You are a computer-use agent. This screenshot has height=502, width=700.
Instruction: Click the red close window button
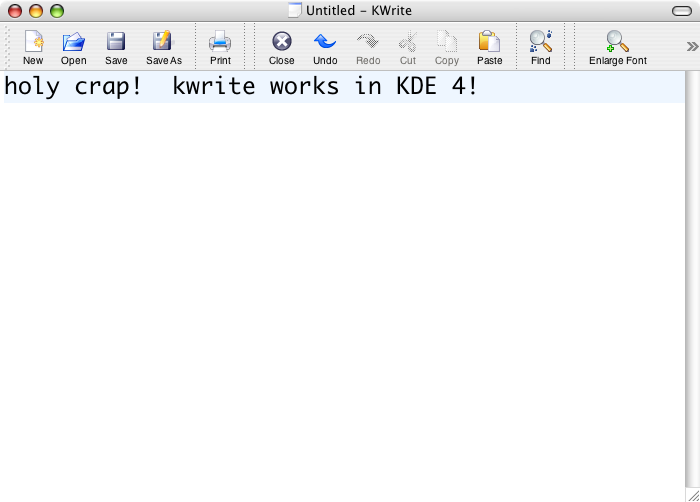(x=15, y=11)
